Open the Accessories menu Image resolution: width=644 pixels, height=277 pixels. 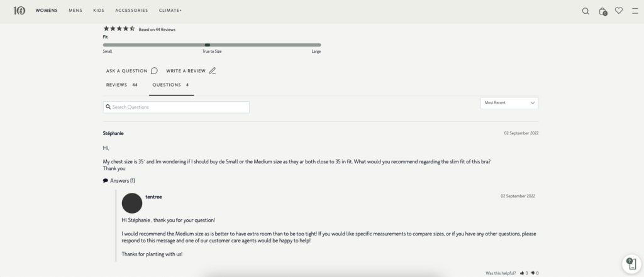tap(131, 11)
